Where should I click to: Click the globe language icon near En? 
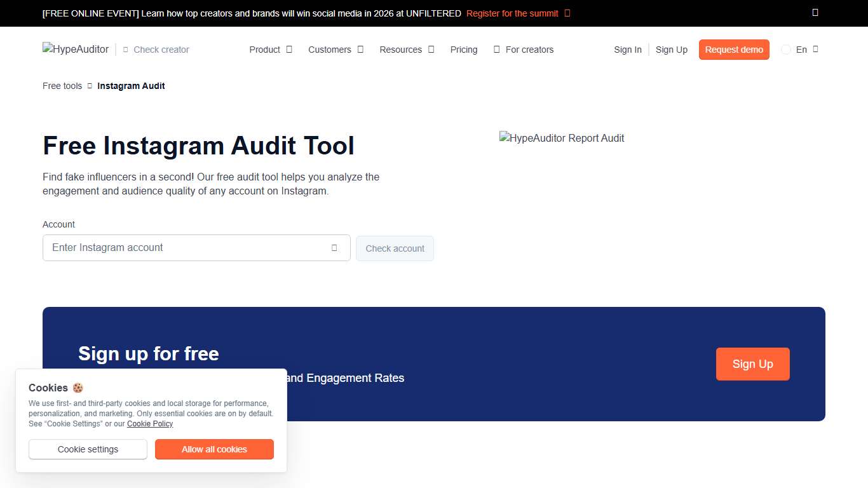click(x=785, y=50)
